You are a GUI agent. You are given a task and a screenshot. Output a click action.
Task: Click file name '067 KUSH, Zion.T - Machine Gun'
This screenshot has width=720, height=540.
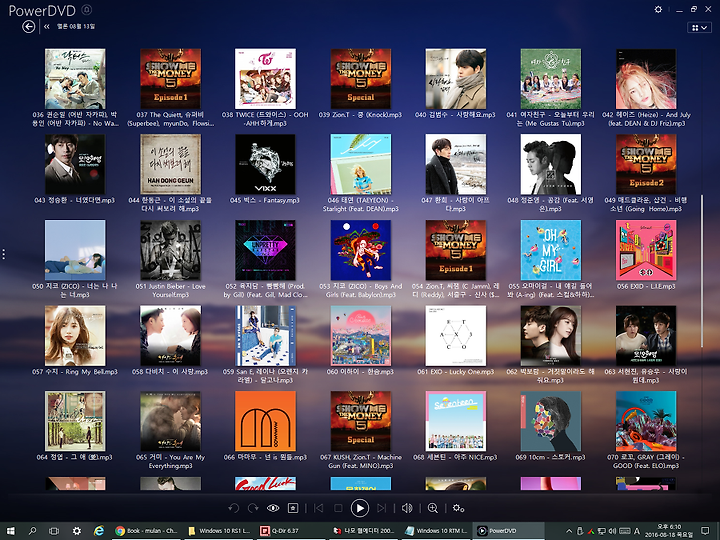(x=360, y=461)
